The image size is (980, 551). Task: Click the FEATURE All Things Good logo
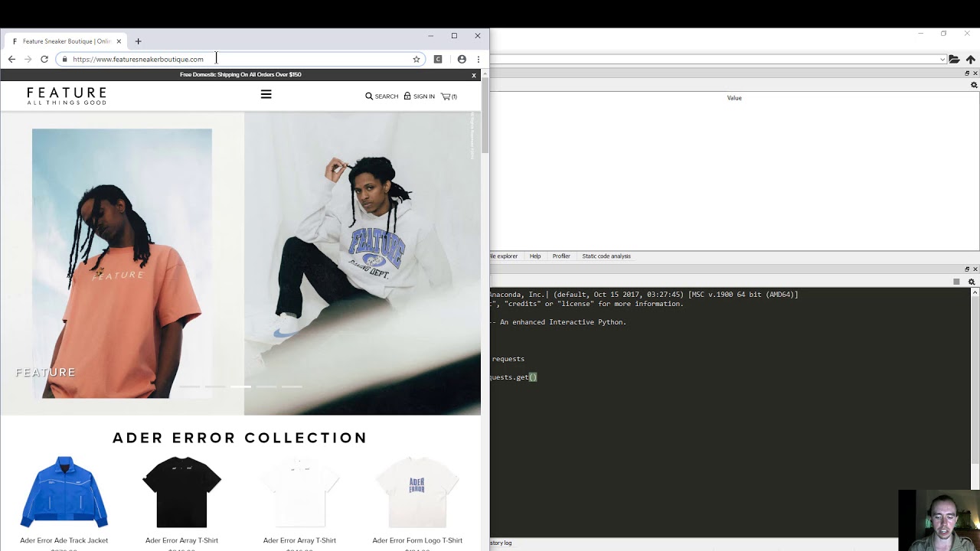pos(67,96)
